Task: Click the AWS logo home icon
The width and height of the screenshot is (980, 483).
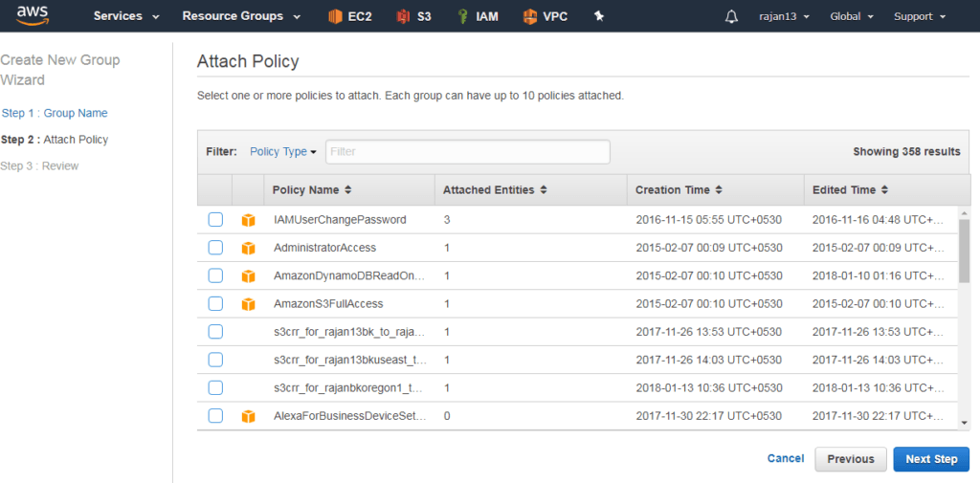Action: coord(33,15)
